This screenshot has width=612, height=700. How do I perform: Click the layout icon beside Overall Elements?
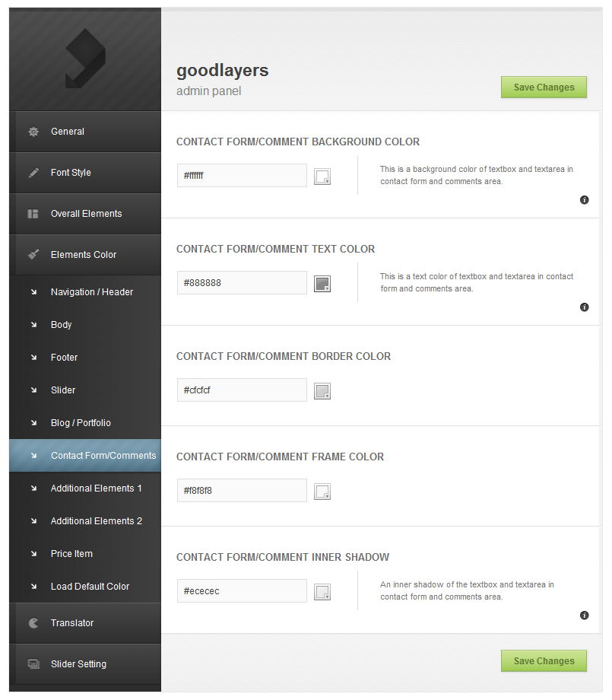pyautogui.click(x=33, y=214)
